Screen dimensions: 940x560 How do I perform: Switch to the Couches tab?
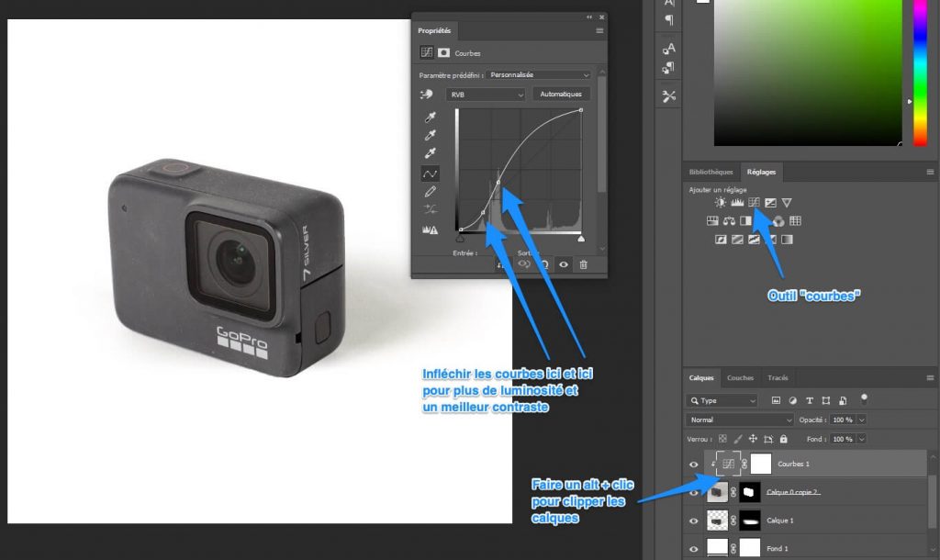[x=741, y=377]
